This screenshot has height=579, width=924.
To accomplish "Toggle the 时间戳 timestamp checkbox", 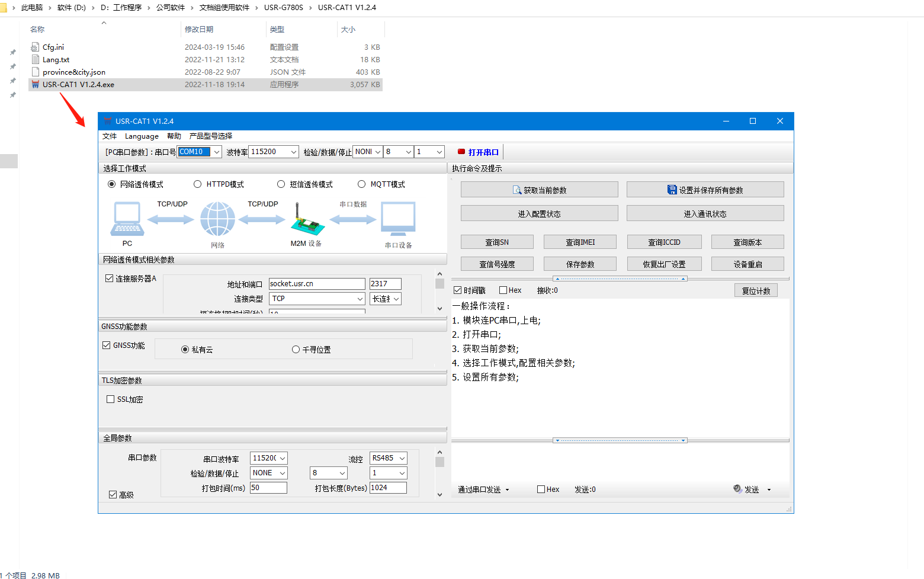I will (457, 290).
